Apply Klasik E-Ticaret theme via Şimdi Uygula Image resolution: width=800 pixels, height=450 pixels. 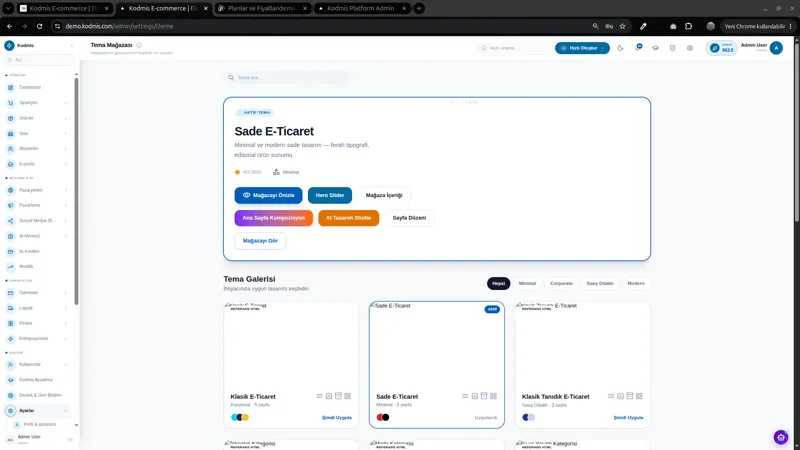click(x=337, y=417)
